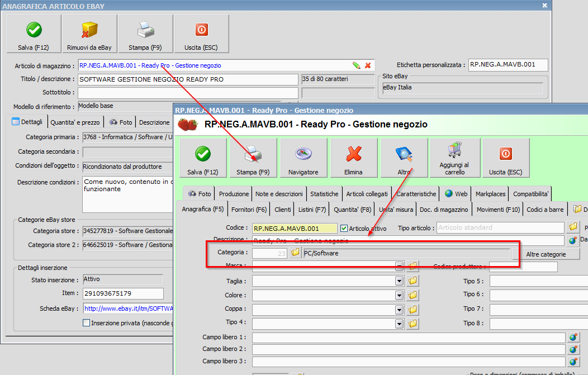This screenshot has width=588, height=375.
Task: Switch to Dettagli tab
Action: 27,122
